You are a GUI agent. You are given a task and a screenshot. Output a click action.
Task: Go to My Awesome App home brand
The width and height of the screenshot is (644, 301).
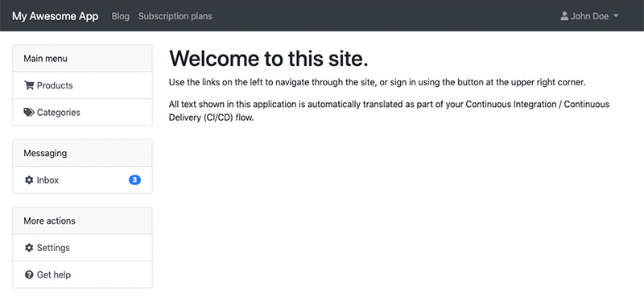click(55, 16)
